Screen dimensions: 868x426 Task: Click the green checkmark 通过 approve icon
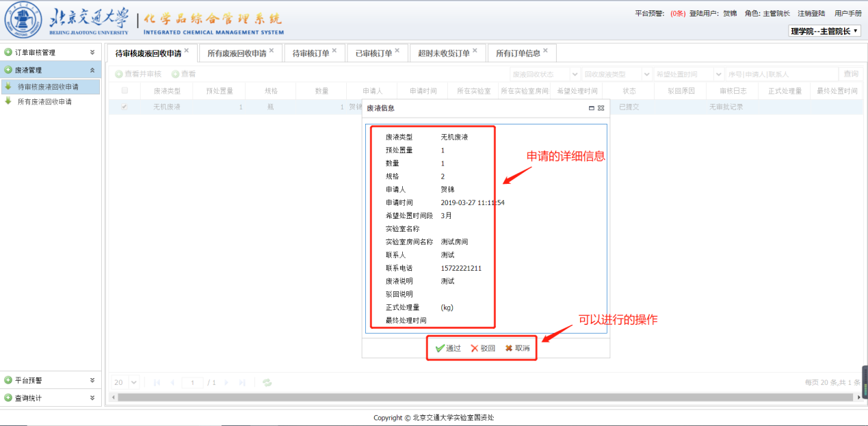tap(440, 348)
